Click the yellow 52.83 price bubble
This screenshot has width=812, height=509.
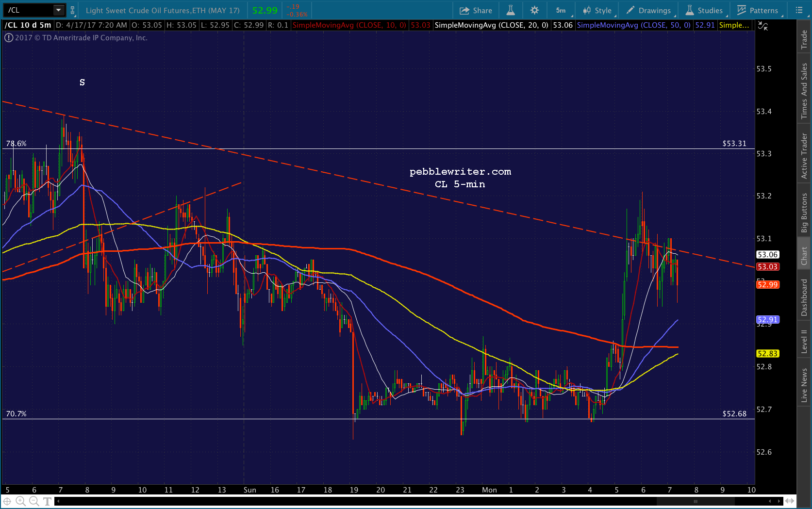(768, 354)
